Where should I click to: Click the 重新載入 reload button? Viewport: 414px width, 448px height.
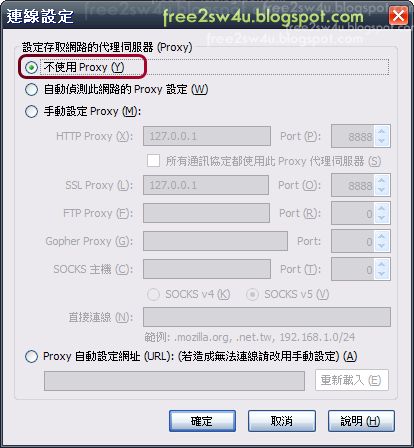coord(352,380)
